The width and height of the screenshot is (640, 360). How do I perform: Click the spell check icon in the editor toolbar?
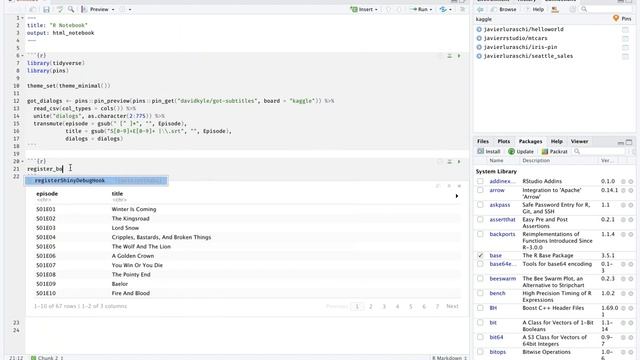[60, 9]
